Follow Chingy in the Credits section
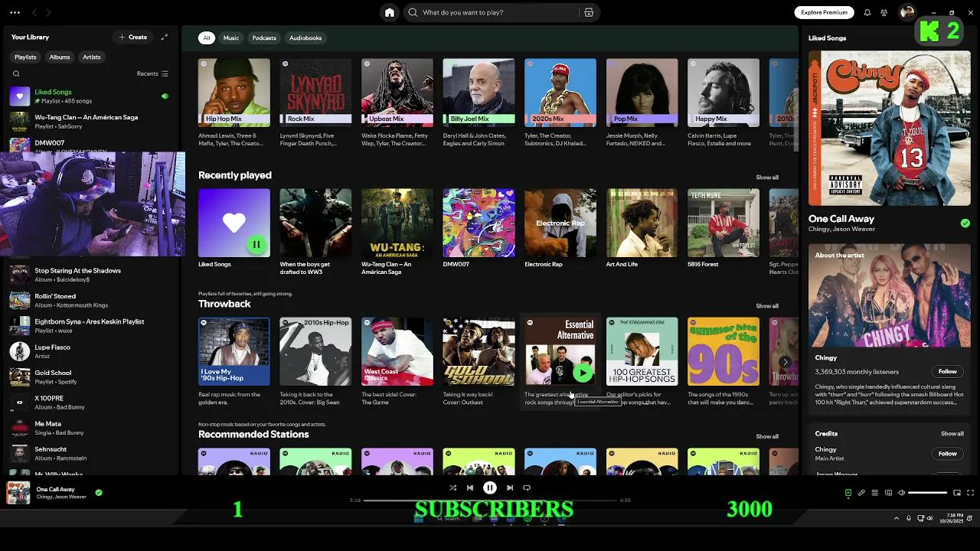 (x=948, y=453)
